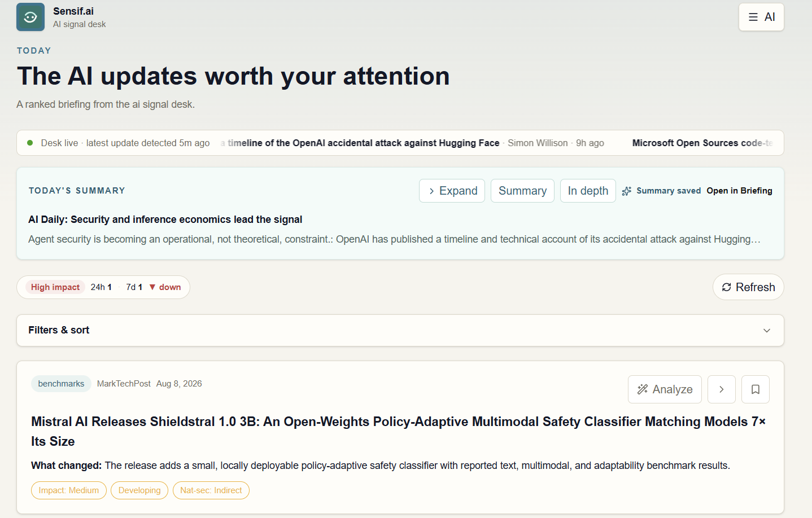Viewport: 812px width, 518px height.
Task: Click the Desk live status text
Action: 125,143
